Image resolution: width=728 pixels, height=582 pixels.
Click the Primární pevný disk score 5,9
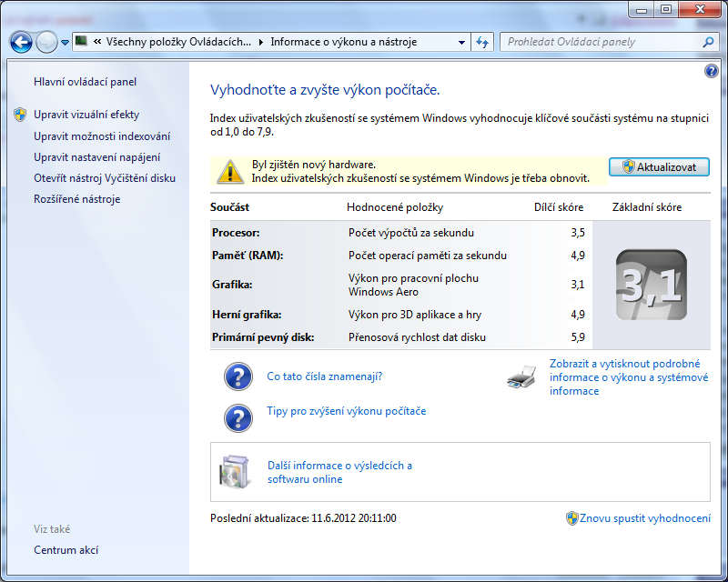(578, 337)
